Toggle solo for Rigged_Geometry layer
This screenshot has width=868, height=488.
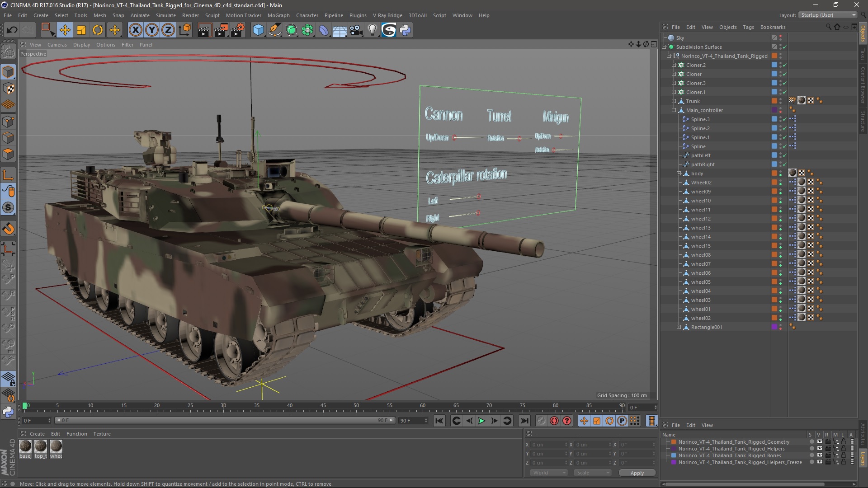click(811, 442)
